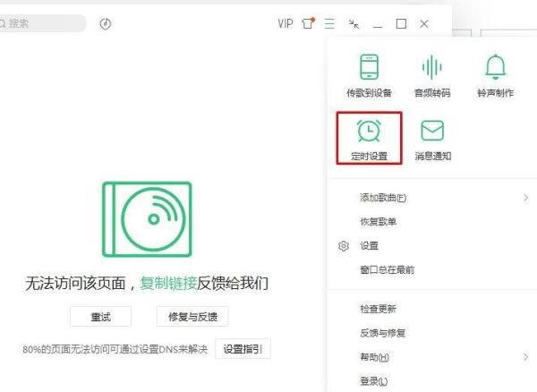
Task: Click the 重试 retry button
Action: (100, 317)
